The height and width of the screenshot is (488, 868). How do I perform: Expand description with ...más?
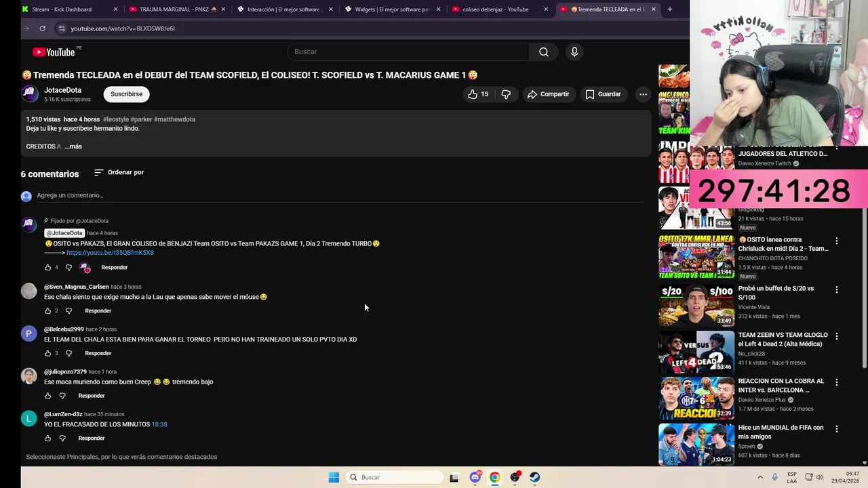coord(73,146)
